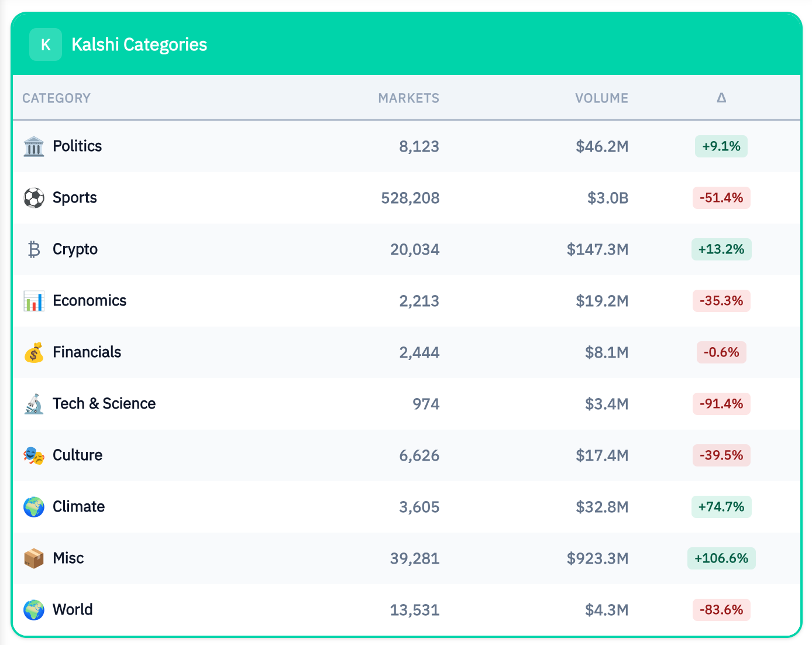Click the Kalshi Categories title
Viewport: 812px width, 645px height.
click(x=139, y=44)
